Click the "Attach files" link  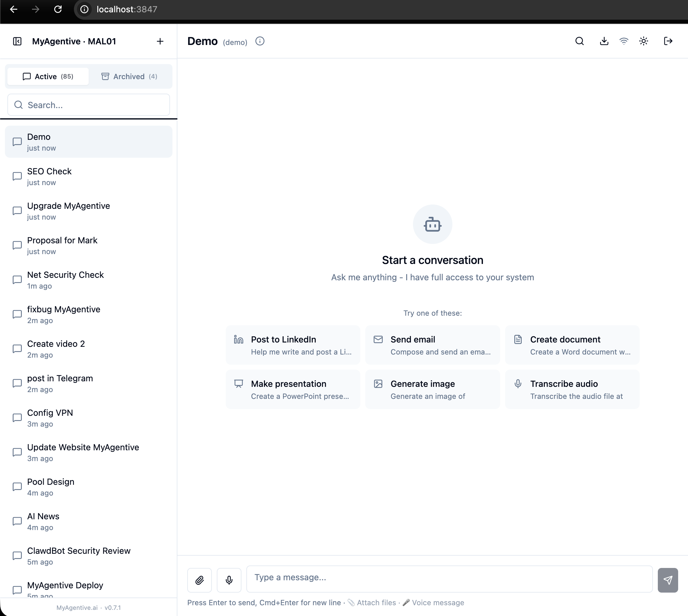click(376, 602)
